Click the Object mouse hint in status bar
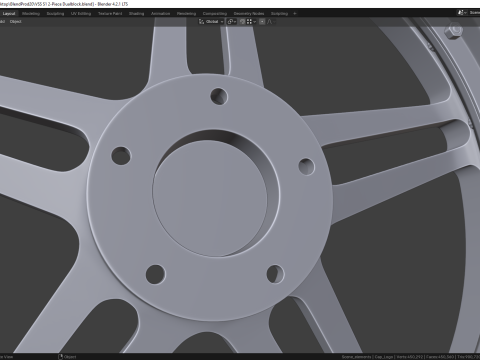This screenshot has height=360, width=480. tap(67, 357)
